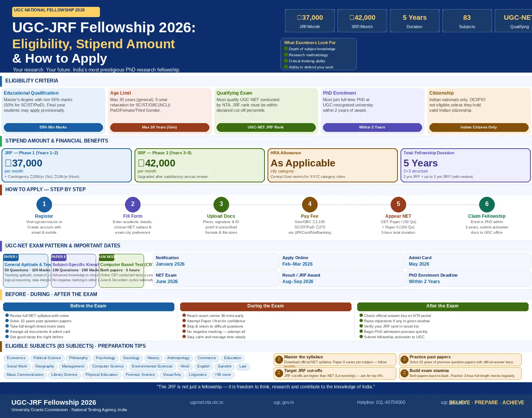The width and height of the screenshot is (532, 418).
Task: Select the Hindi subject tag
Action: 185,366
